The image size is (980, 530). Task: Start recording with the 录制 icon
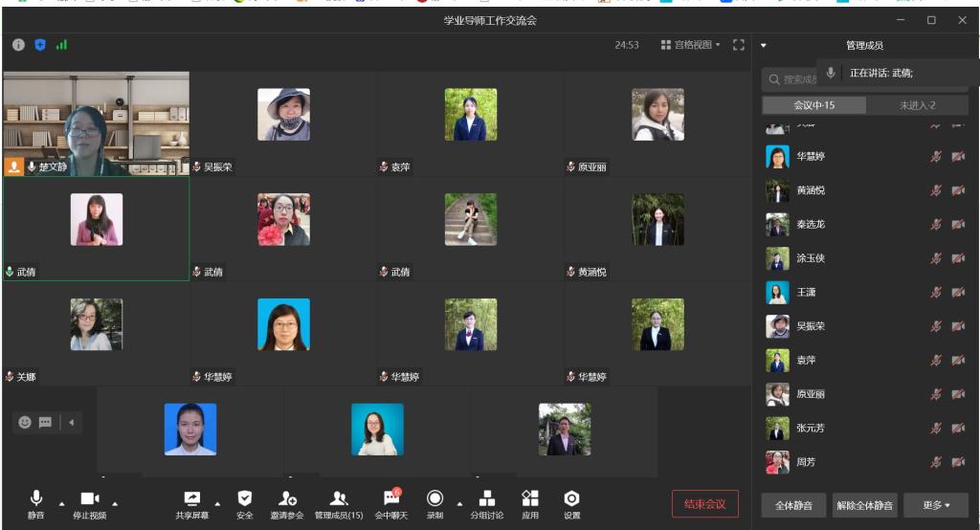434,499
